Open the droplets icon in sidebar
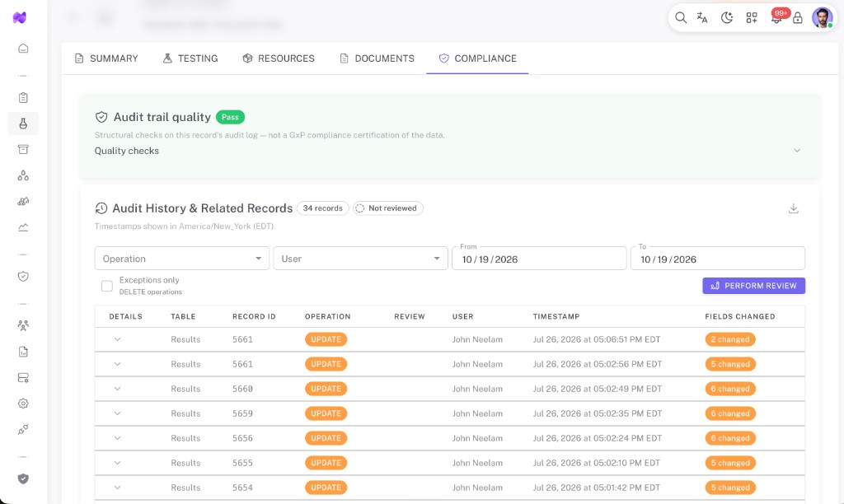 pyautogui.click(x=23, y=175)
